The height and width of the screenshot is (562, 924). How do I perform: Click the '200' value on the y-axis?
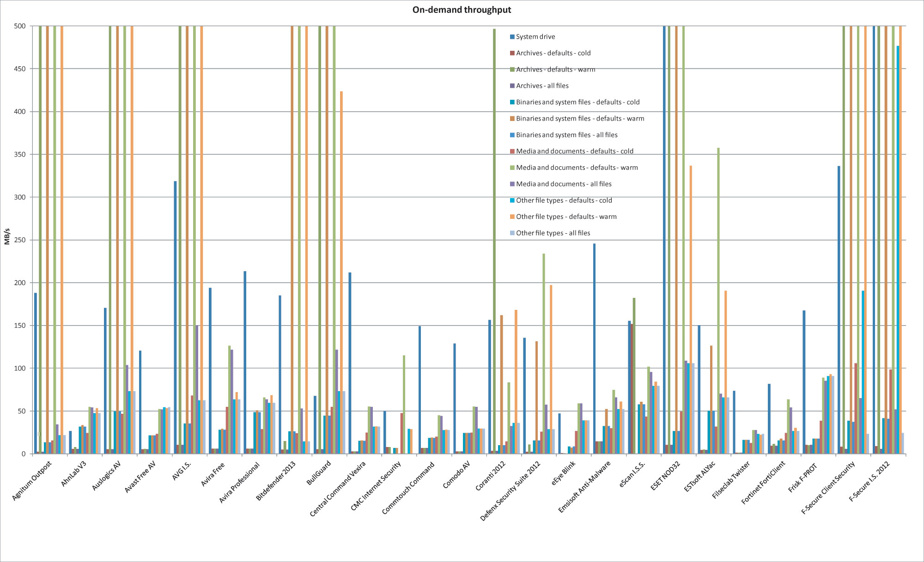(x=20, y=283)
